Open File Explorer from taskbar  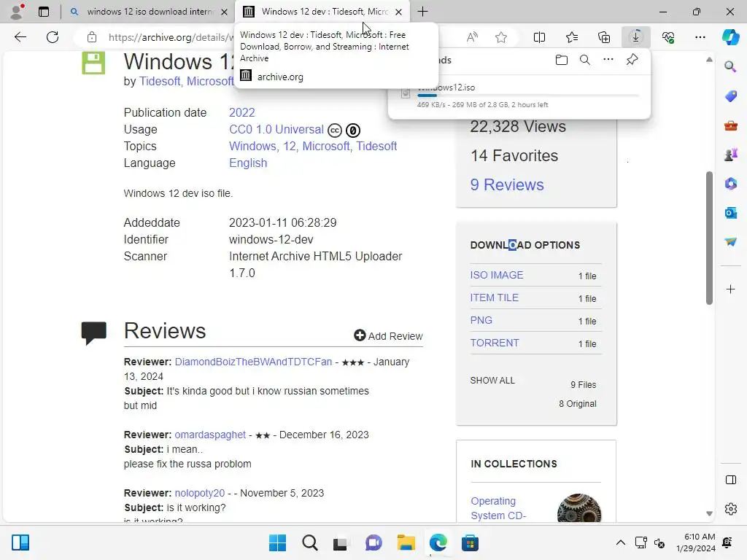(406, 542)
